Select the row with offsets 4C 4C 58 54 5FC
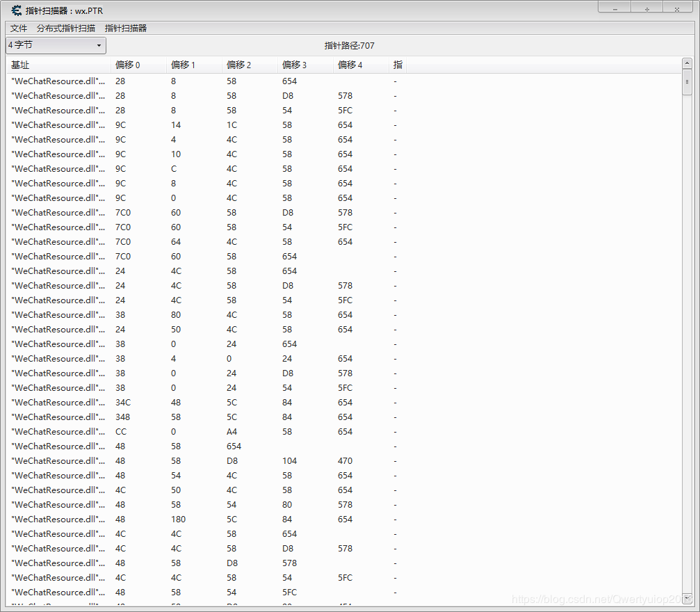Screen dimensions: 700x612 coord(344,578)
